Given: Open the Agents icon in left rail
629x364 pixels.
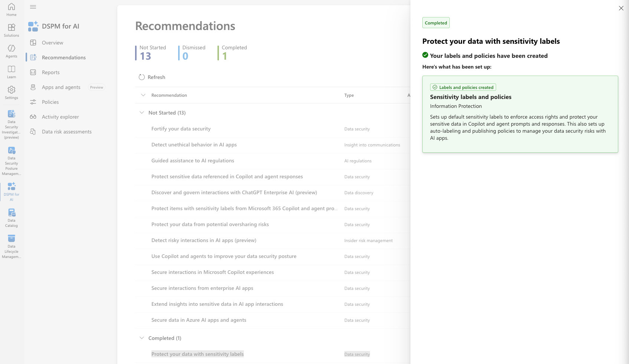Looking at the screenshot, I should point(12,49).
